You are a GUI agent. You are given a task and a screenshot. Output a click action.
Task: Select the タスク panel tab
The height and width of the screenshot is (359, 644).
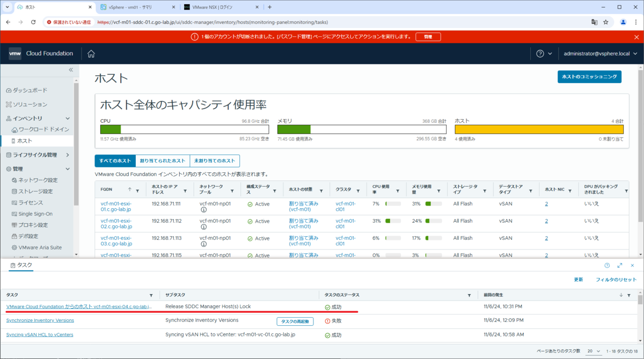21,266
